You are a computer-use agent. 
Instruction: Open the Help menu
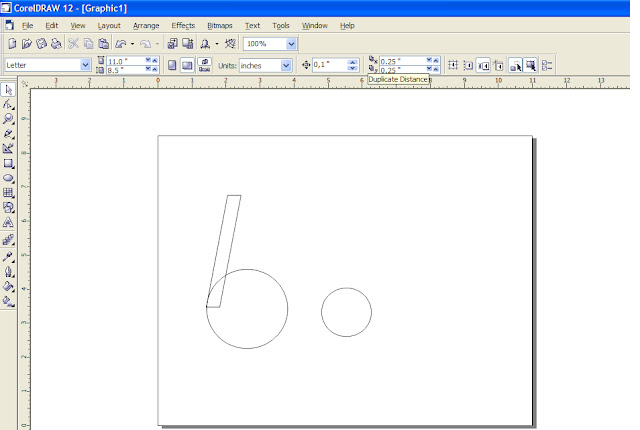tap(347, 26)
